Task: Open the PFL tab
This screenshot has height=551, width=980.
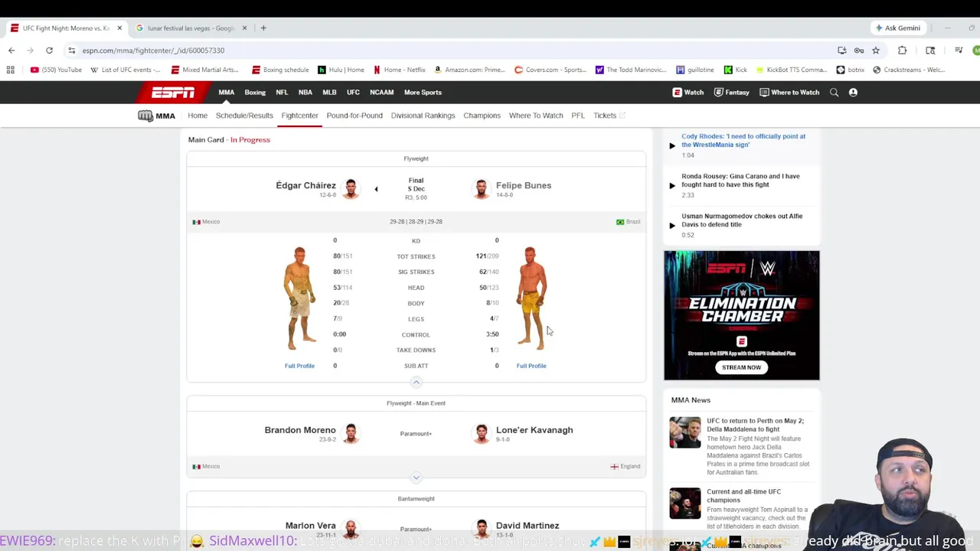Action: tap(578, 116)
